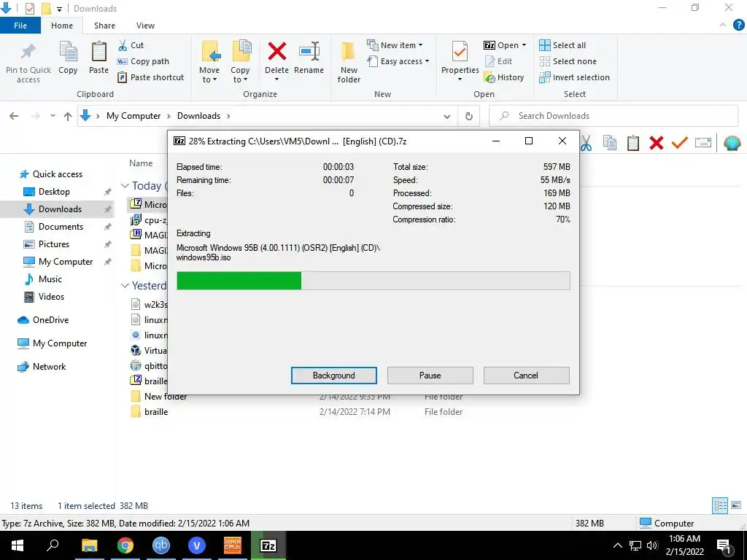
Task: Click Select all in ribbon
Action: pyautogui.click(x=562, y=45)
